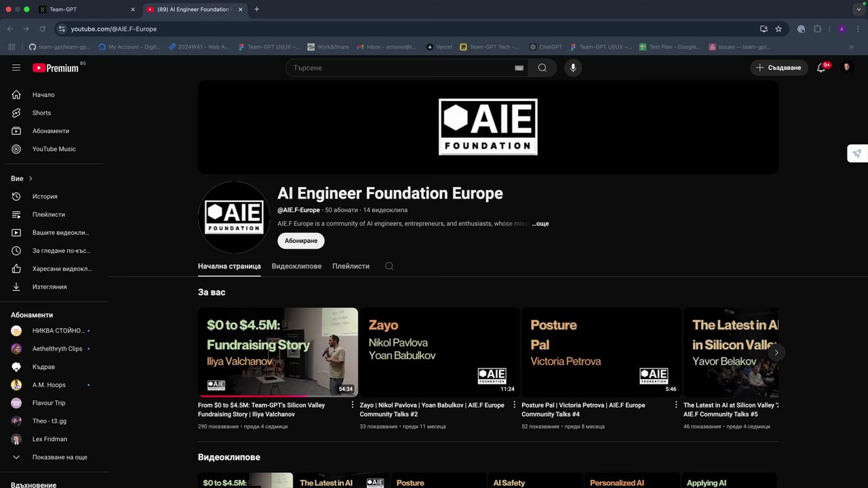868x488 pixels.
Task: Bookmark this page with star icon
Action: coord(778,29)
